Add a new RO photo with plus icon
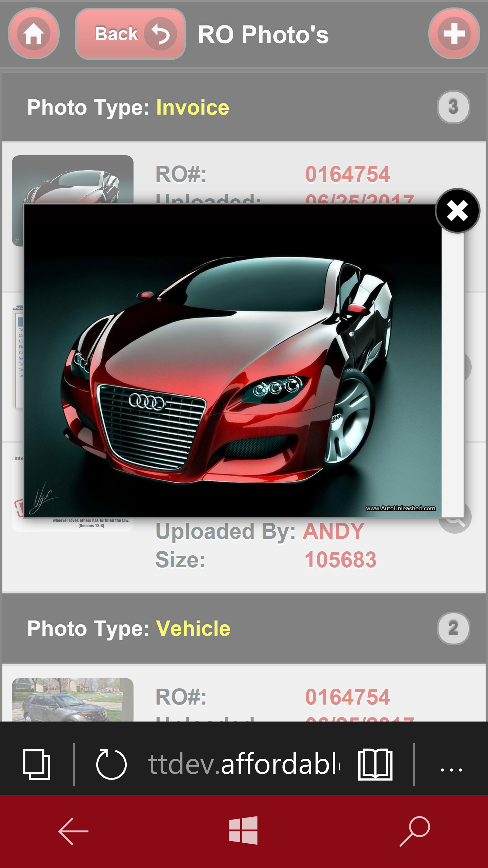The image size is (488, 868). pos(454,34)
